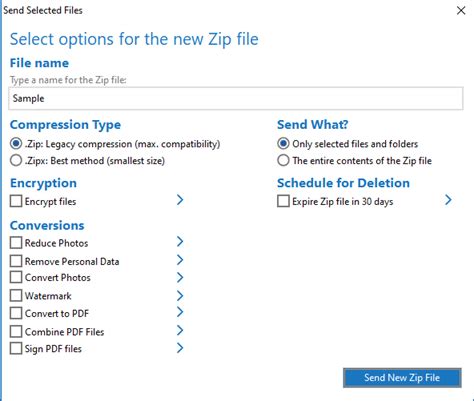Choose The entire contents of the Zip file
Image resolution: width=474 pixels, height=401 pixels.
tap(283, 160)
